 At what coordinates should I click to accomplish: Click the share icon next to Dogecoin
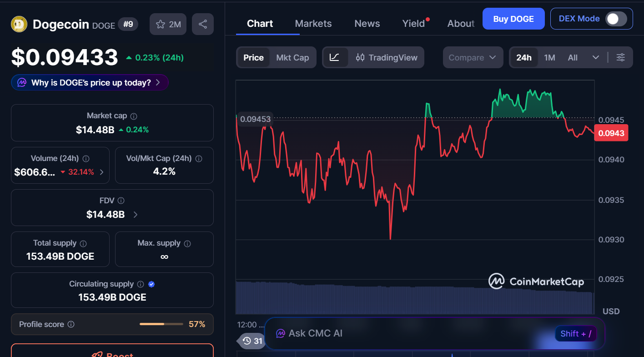tap(203, 24)
